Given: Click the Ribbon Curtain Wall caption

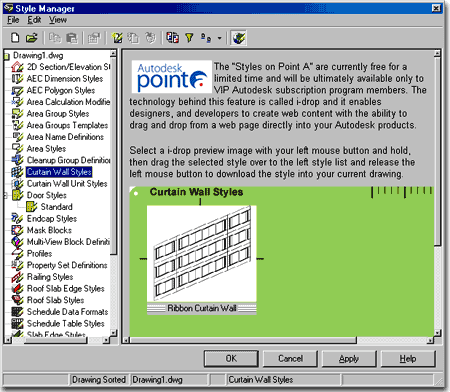Looking at the screenshot, I should click(202, 308).
